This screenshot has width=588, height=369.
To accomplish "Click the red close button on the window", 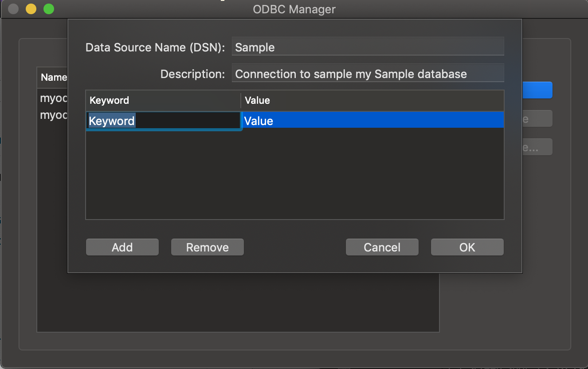I will 13,9.
